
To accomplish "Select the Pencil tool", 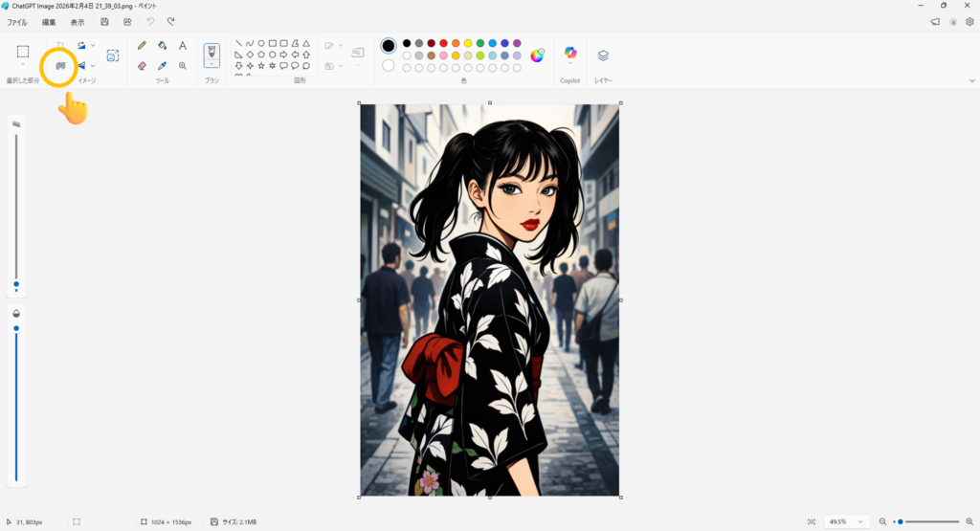I will 142,45.
